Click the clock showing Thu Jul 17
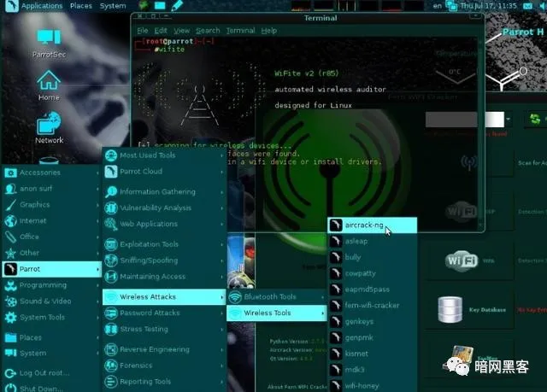547x392 pixels. coord(488,6)
